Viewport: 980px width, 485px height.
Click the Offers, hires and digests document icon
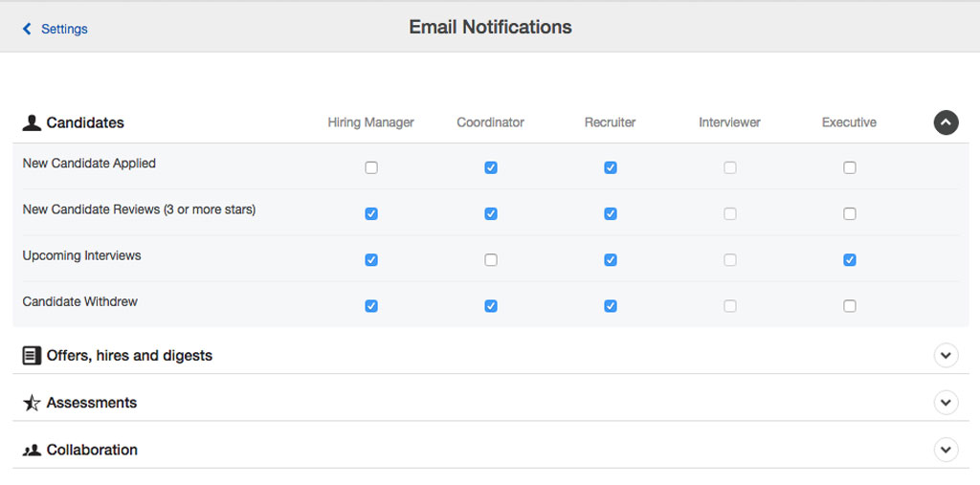pyautogui.click(x=32, y=356)
